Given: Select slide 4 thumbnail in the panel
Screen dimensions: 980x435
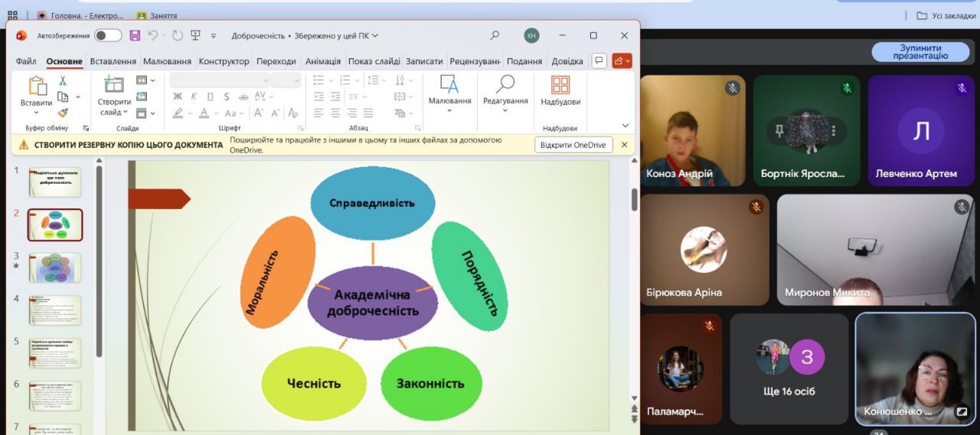Looking at the screenshot, I should [55, 310].
